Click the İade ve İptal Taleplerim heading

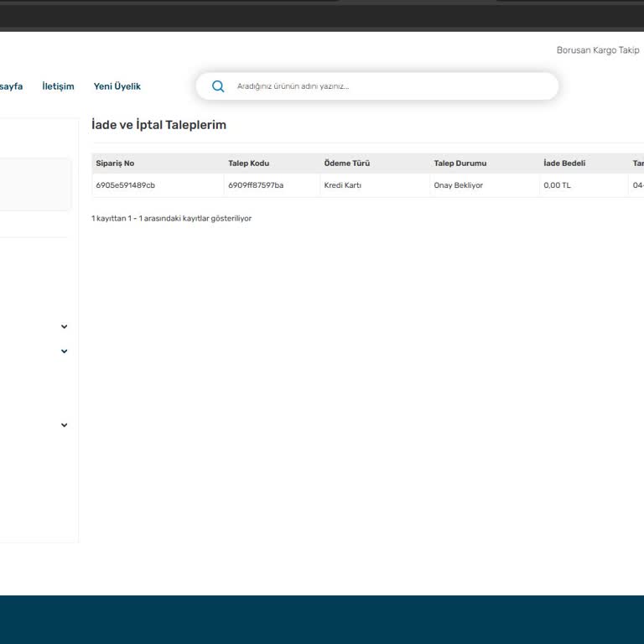point(158,125)
